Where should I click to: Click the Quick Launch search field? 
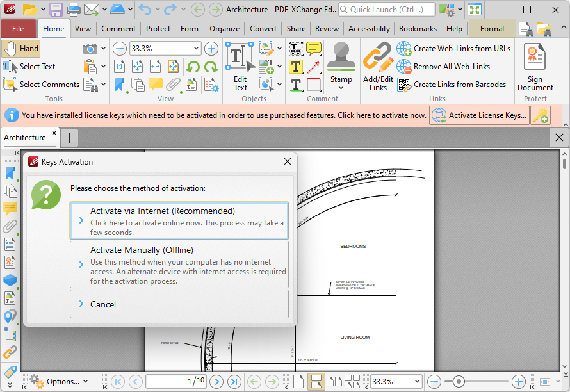pyautogui.click(x=387, y=10)
